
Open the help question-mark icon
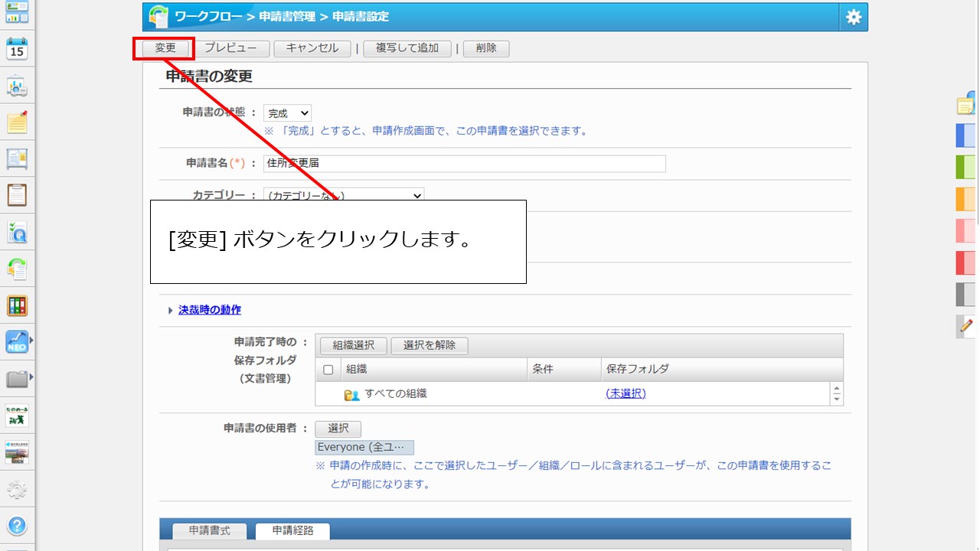tap(15, 527)
